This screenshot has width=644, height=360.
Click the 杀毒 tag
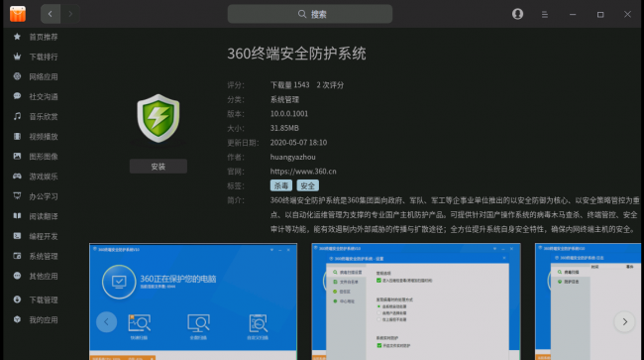pyautogui.click(x=281, y=185)
